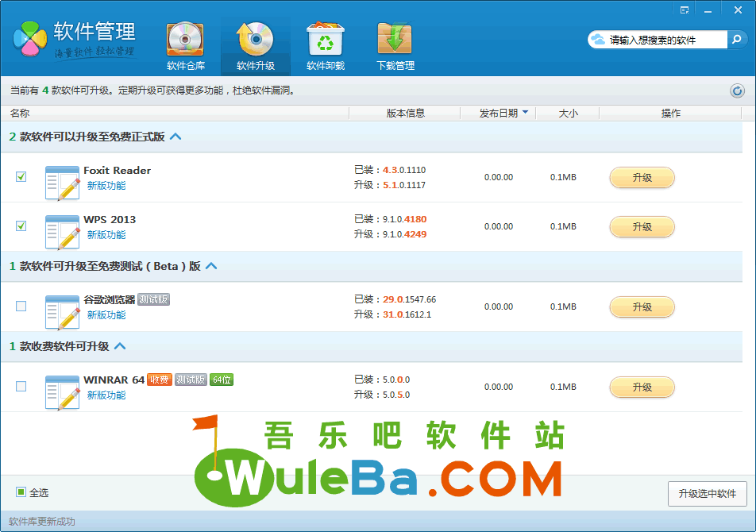The image size is (756, 532).
Task: Collapse the 收费软件可升级 group
Action: [120, 346]
